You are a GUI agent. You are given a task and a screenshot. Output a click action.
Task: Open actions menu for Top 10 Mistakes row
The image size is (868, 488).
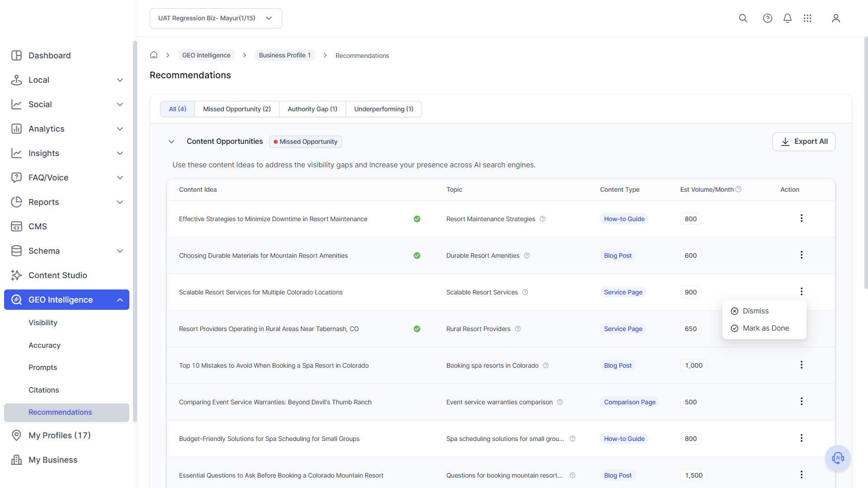point(802,365)
